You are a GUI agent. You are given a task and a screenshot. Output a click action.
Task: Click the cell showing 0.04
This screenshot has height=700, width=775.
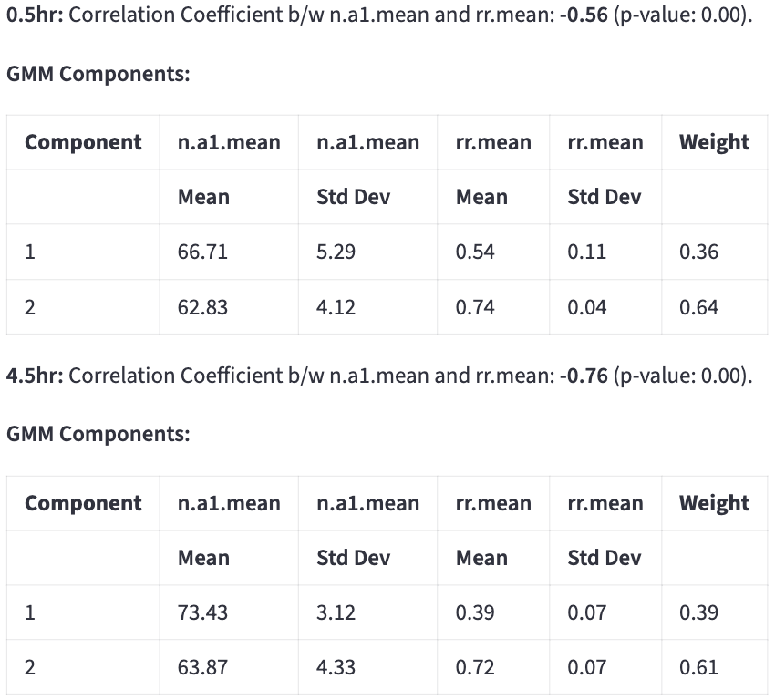[x=586, y=307]
